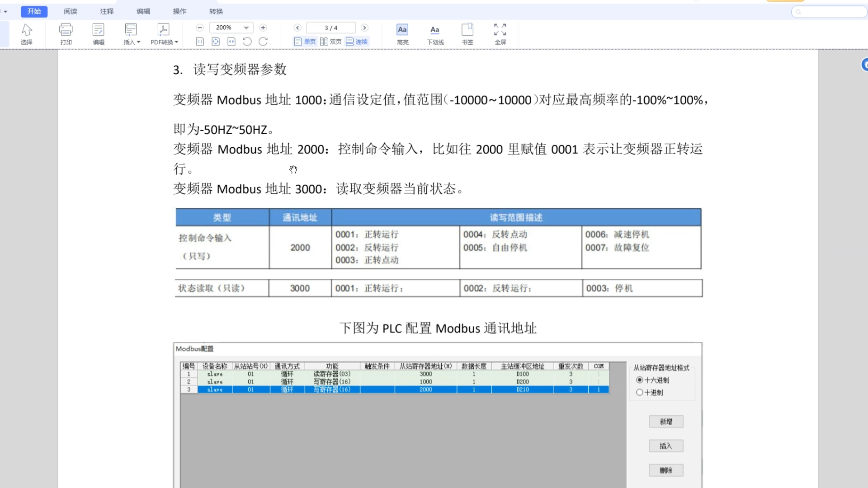The image size is (868, 488).
Task: Rotate the page counterclockwise
Action: (247, 42)
